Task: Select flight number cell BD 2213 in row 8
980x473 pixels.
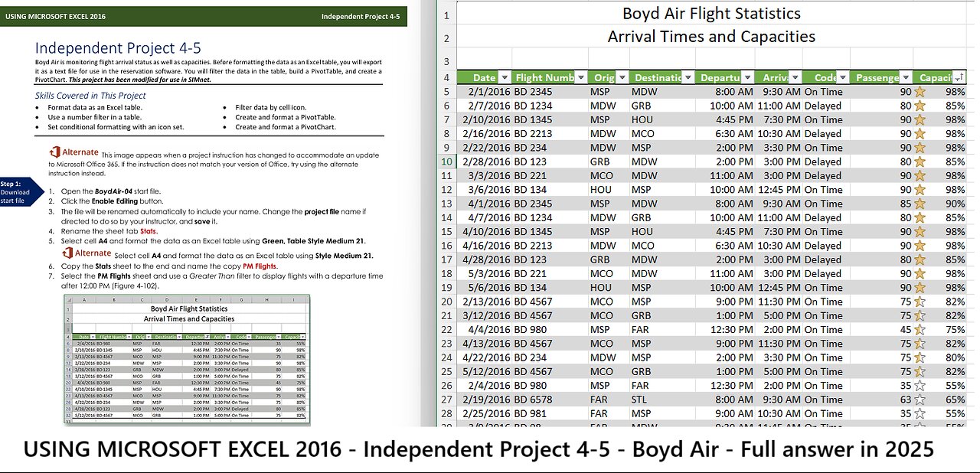Action: coord(550,134)
